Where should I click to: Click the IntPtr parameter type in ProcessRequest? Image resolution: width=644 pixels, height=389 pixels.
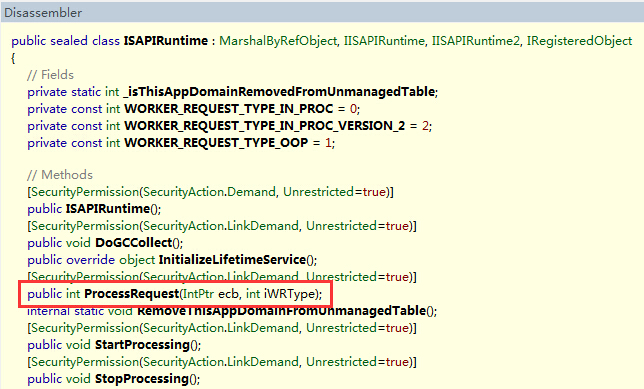pyautogui.click(x=198, y=294)
